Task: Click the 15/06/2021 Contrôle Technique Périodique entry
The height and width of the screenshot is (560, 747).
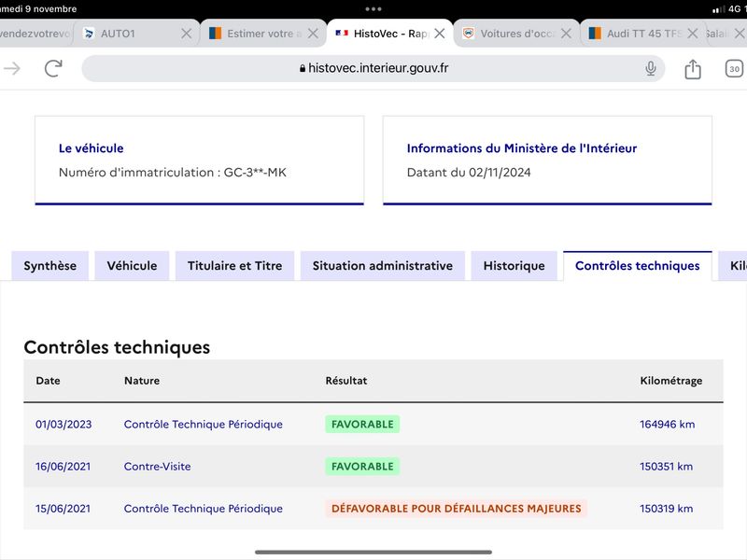Action: tap(203, 509)
